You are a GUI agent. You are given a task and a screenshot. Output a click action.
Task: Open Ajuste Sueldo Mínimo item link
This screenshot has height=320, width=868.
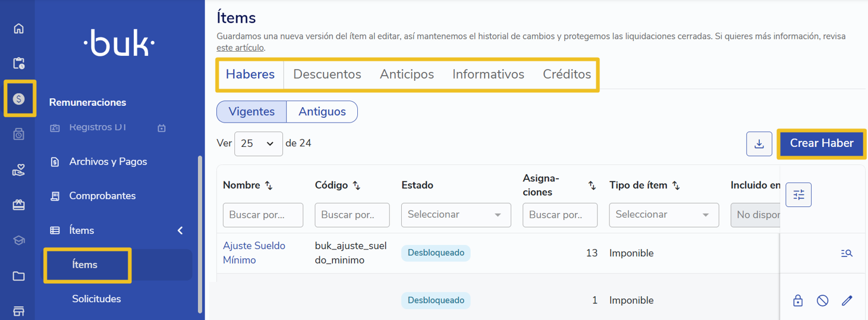254,253
